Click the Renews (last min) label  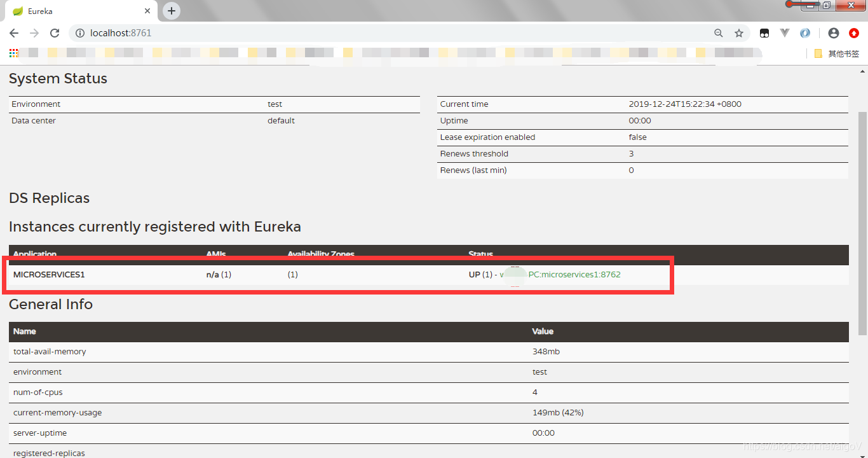click(473, 170)
